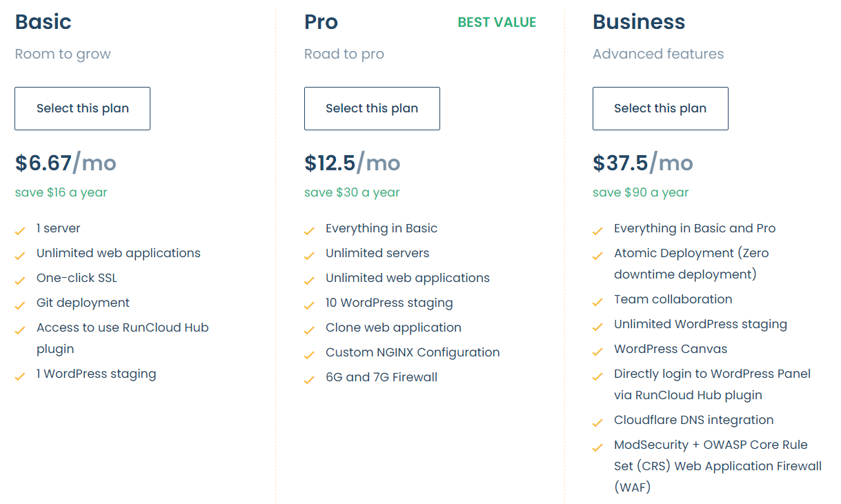The width and height of the screenshot is (841, 504).
Task: Click the checkmark next to One-click SSL
Action: tap(20, 279)
